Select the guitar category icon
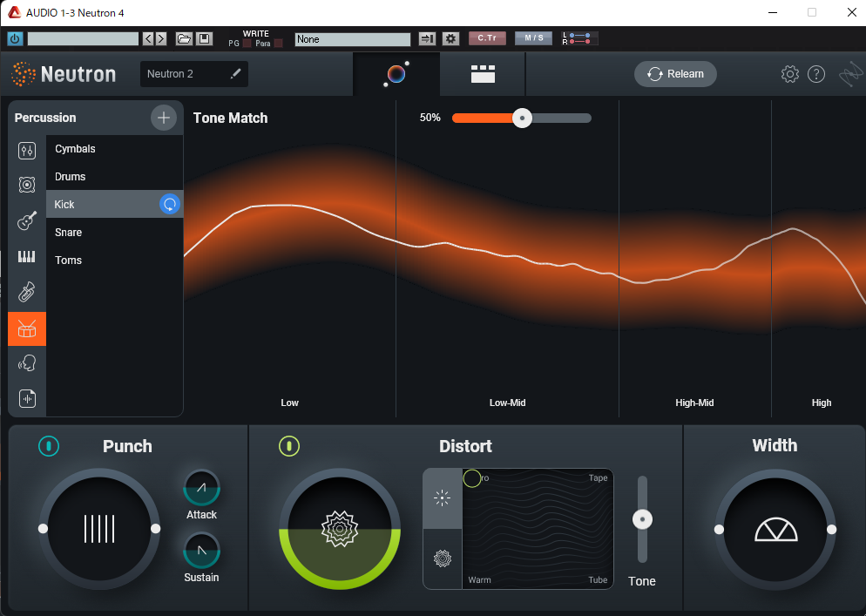 (26, 221)
